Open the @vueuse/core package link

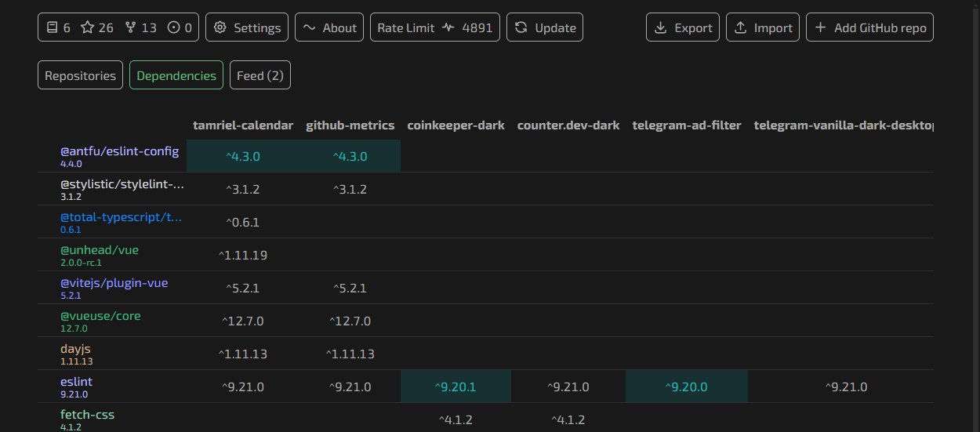[x=100, y=315]
